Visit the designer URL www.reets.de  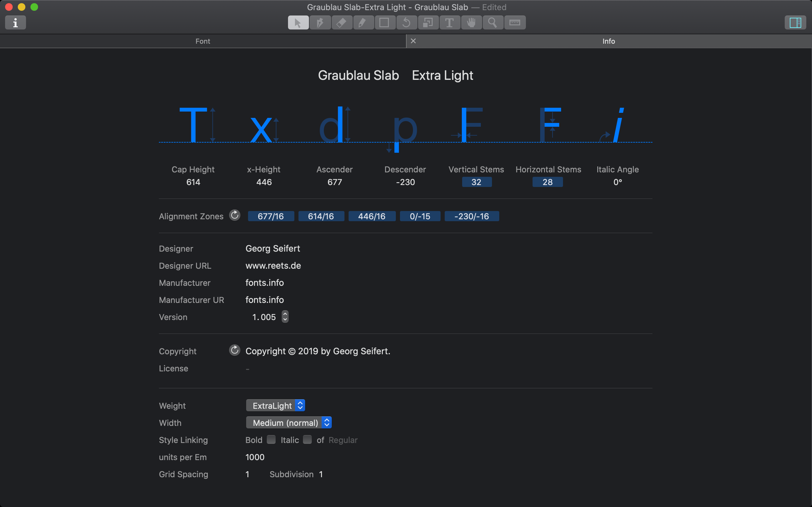point(273,266)
